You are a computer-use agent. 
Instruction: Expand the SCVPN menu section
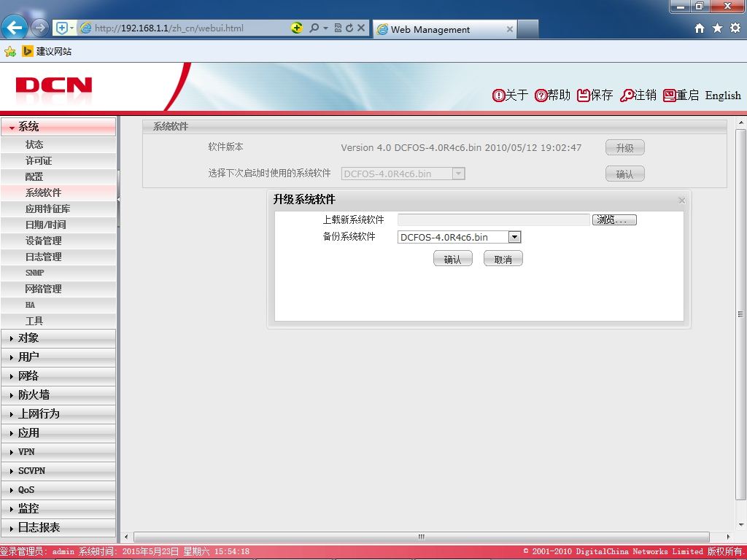pyautogui.click(x=58, y=471)
